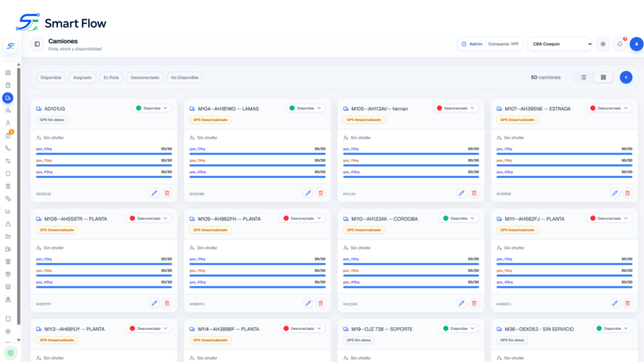Click the Smart Flow logo in sidebar
Screen dimensions: 644x362
coord(10,46)
